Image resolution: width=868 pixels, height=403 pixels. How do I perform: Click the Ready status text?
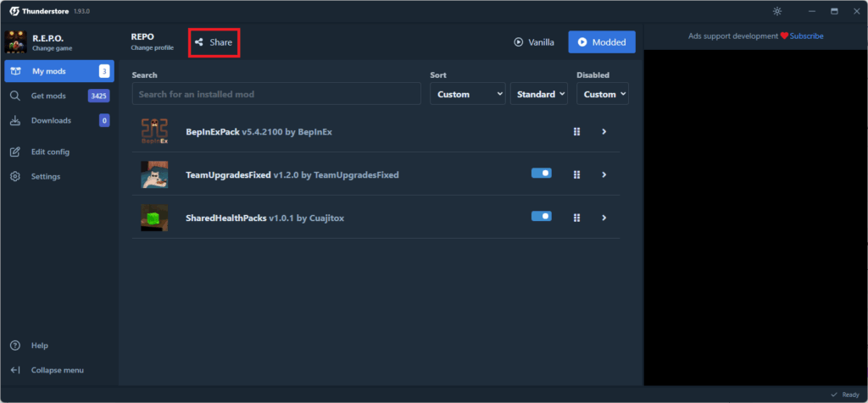[x=851, y=395]
